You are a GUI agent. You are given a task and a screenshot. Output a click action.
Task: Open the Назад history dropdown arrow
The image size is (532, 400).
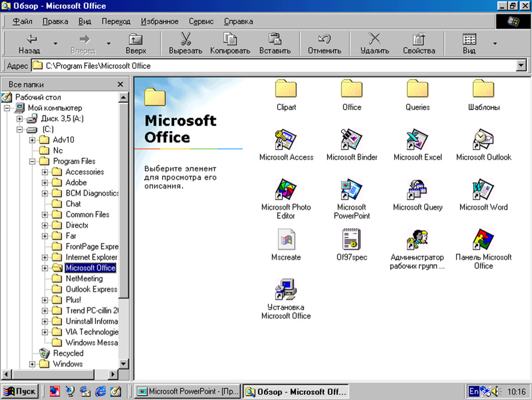(56, 44)
